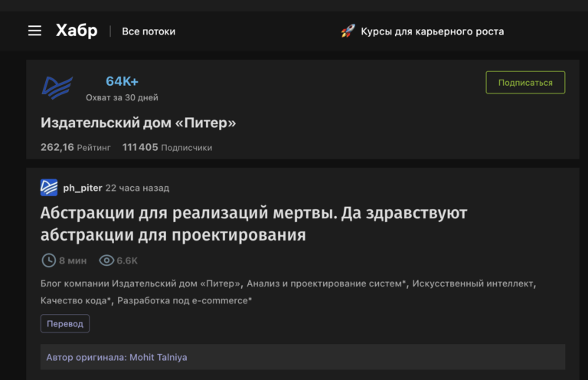This screenshot has height=380, width=588.
Task: Open the Издательский дом «Питер» company title
Action: (138, 123)
